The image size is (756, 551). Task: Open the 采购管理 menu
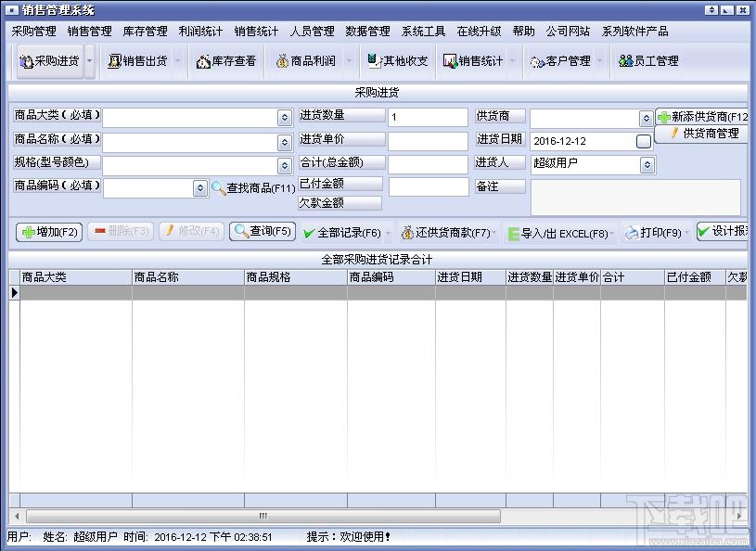(x=33, y=32)
